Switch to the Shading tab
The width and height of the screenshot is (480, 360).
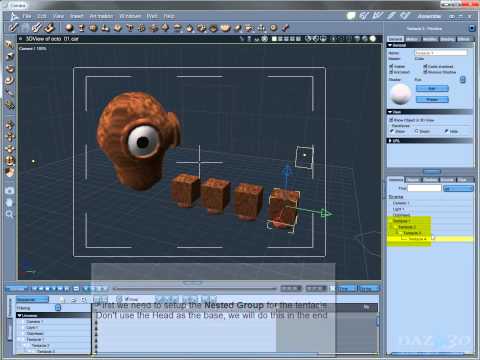click(x=447, y=39)
